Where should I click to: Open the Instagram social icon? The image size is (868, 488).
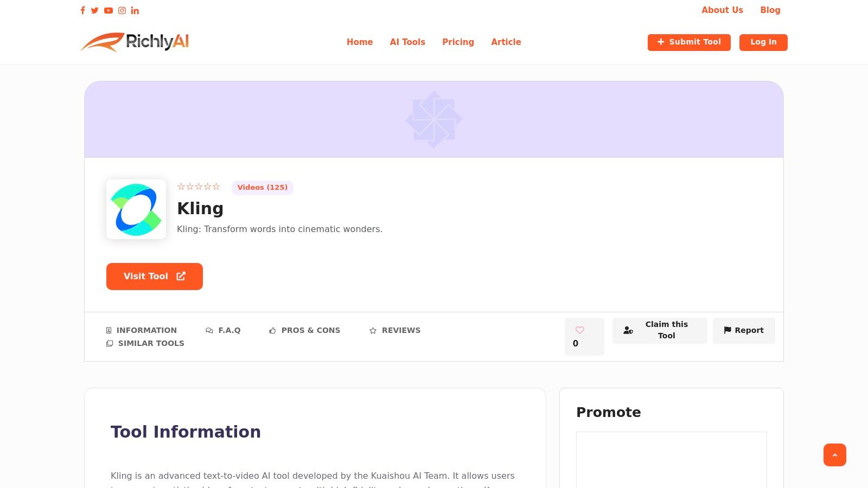point(122,10)
